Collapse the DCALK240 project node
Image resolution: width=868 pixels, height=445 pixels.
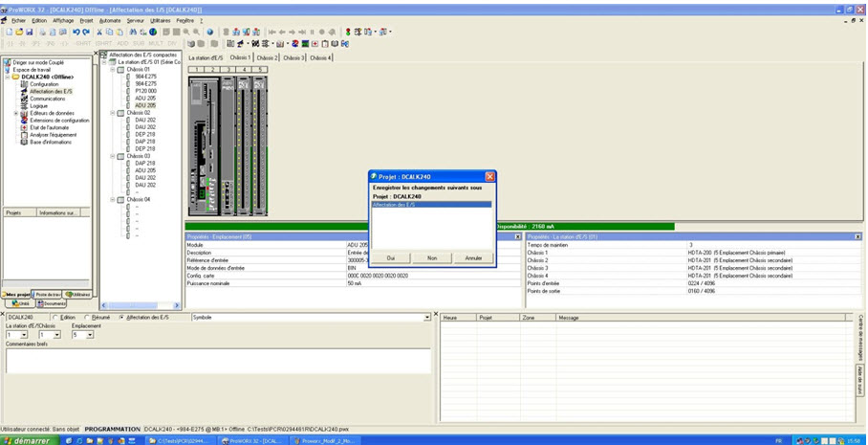[8, 77]
